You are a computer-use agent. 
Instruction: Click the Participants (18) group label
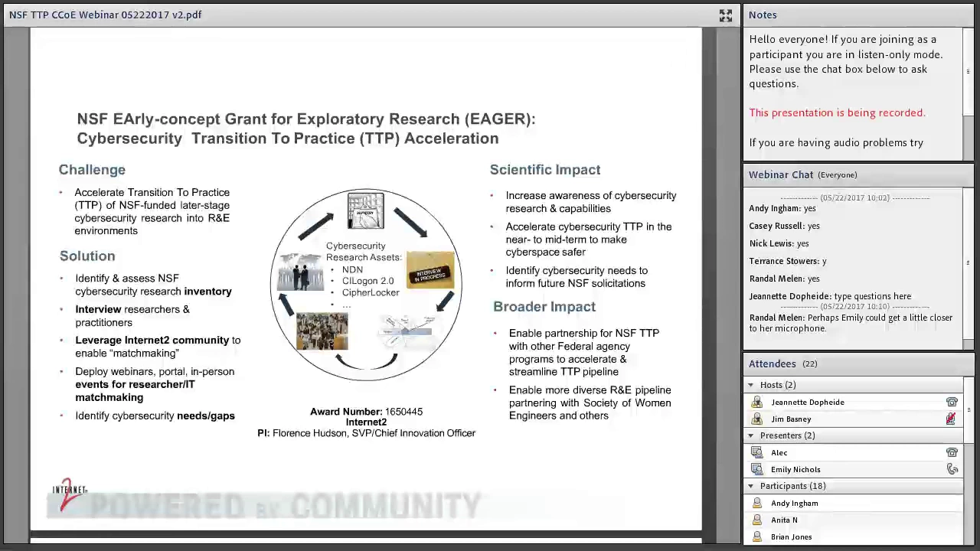tap(793, 486)
